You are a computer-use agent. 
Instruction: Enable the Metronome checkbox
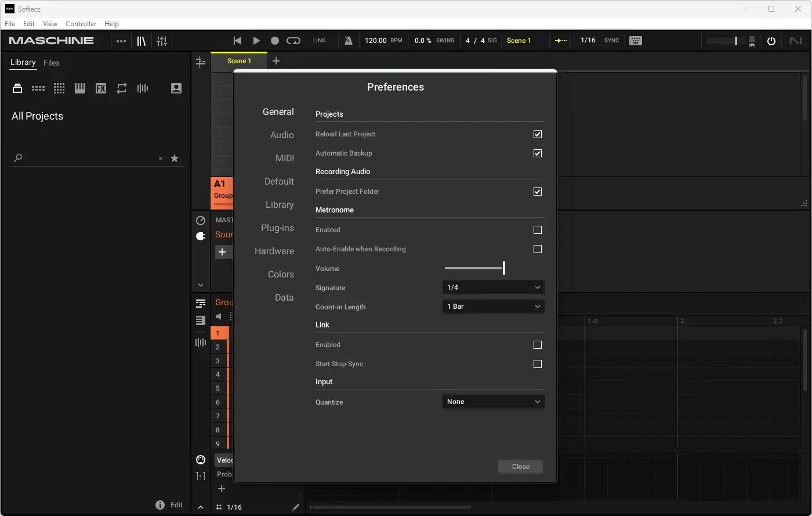pos(538,230)
